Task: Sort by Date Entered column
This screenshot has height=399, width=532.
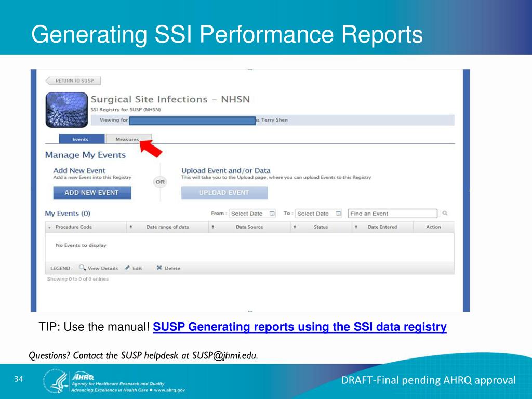Action: [x=382, y=227]
